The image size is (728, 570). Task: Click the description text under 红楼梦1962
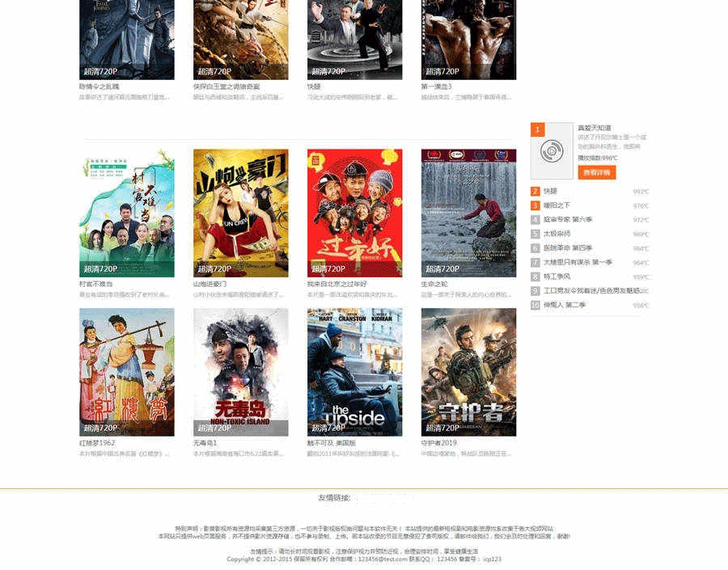125,454
